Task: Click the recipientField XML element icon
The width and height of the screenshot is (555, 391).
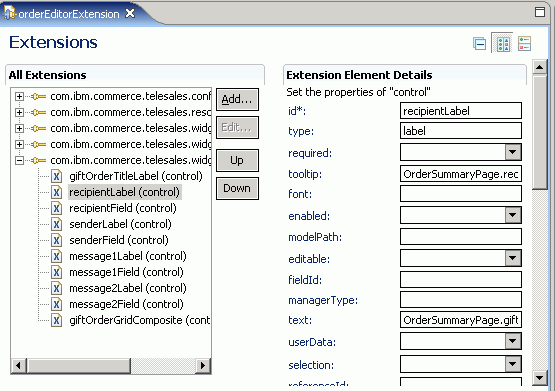Action: click(x=56, y=208)
